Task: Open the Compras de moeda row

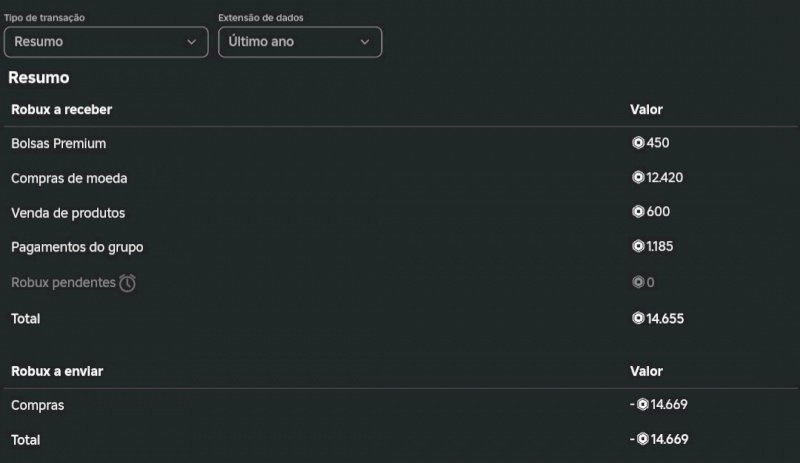Action: click(69, 178)
